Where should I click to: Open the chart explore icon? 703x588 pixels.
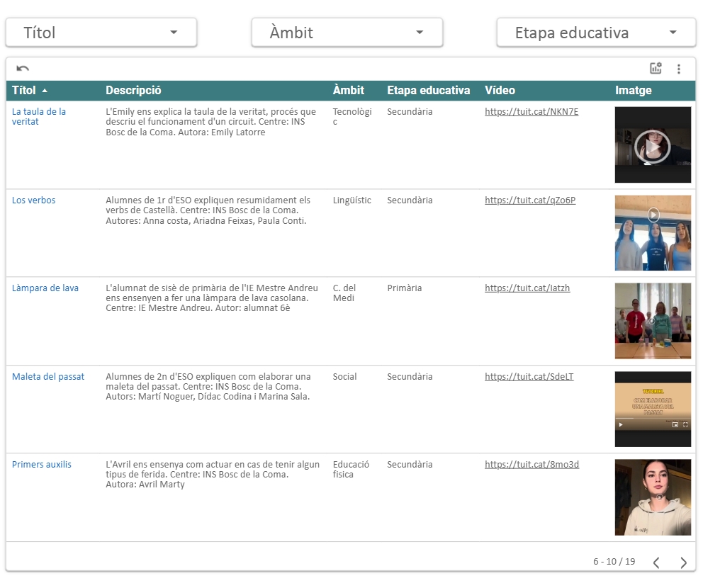[x=656, y=69]
